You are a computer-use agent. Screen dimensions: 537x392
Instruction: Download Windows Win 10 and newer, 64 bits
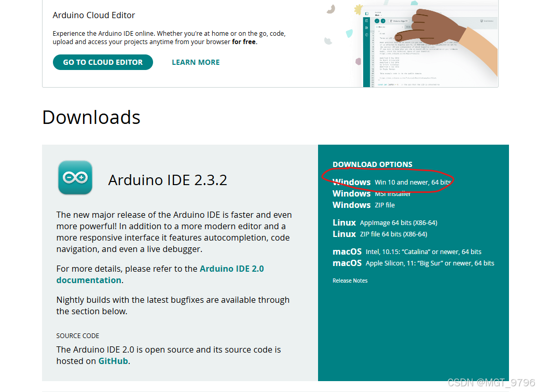(x=391, y=182)
